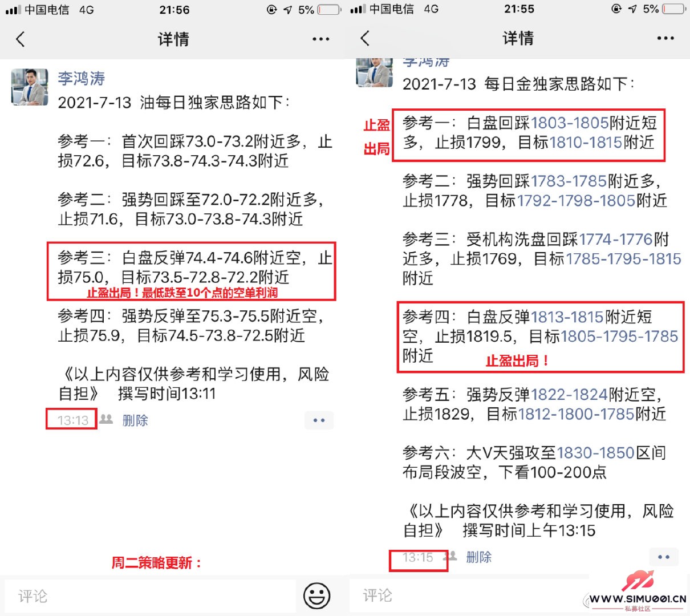The width and height of the screenshot is (690, 616).
Task: Open the left screen's three-dot more menu
Action: click(x=321, y=39)
